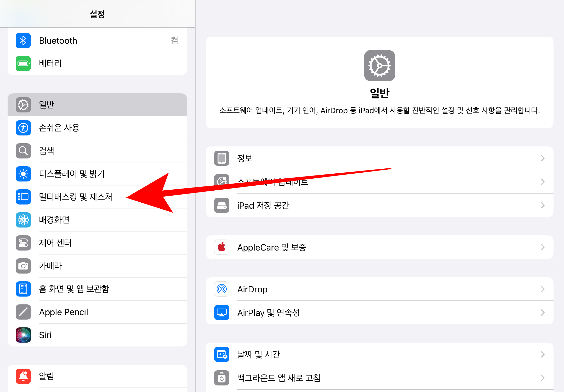Expand iPad 저장 공간 chevron arrow

[543, 205]
